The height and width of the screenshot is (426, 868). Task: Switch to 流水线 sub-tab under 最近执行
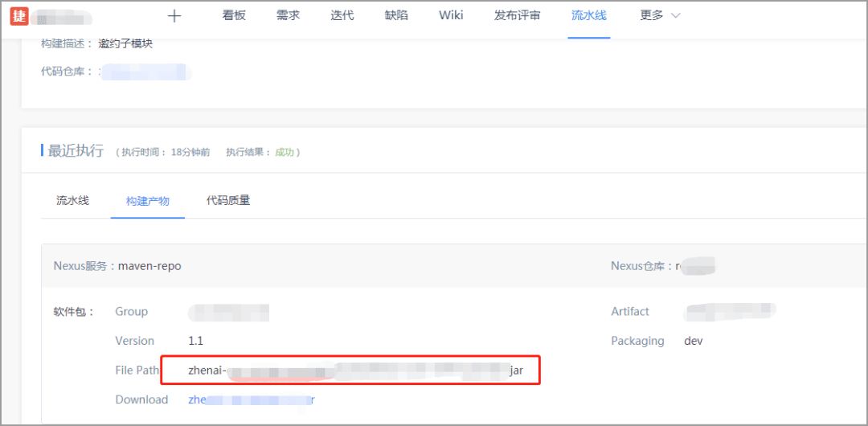click(72, 200)
